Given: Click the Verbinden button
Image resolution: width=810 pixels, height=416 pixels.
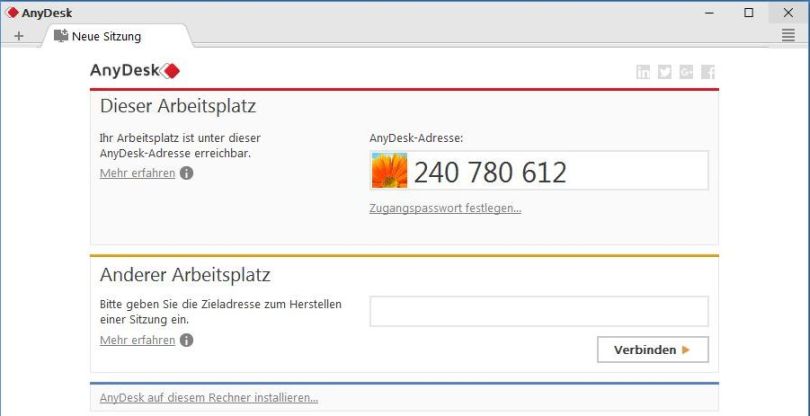Looking at the screenshot, I should pos(653,350).
